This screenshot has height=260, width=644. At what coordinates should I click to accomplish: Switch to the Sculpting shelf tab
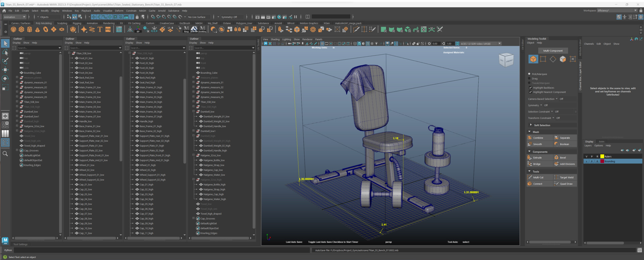pos(62,23)
